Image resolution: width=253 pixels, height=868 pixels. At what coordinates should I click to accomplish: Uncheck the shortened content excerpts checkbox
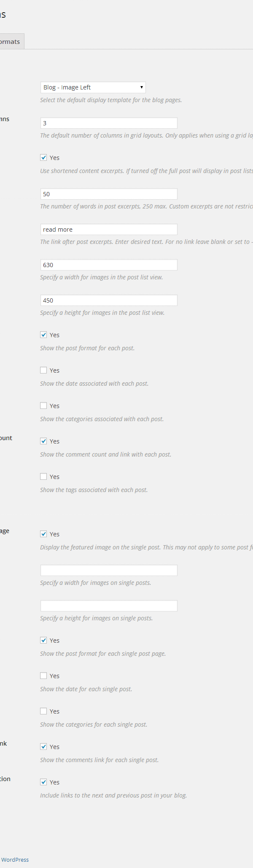pyautogui.click(x=43, y=157)
